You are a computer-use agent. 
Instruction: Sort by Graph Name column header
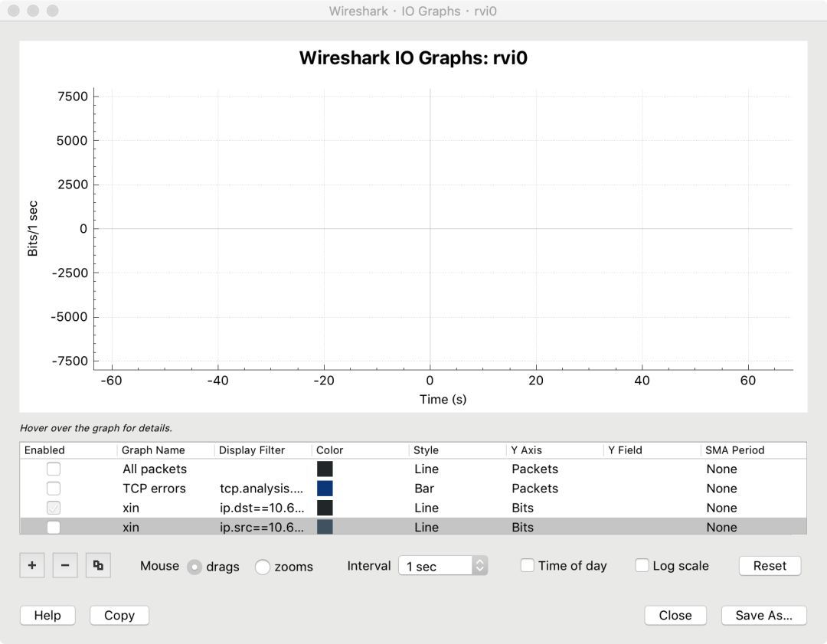(153, 450)
